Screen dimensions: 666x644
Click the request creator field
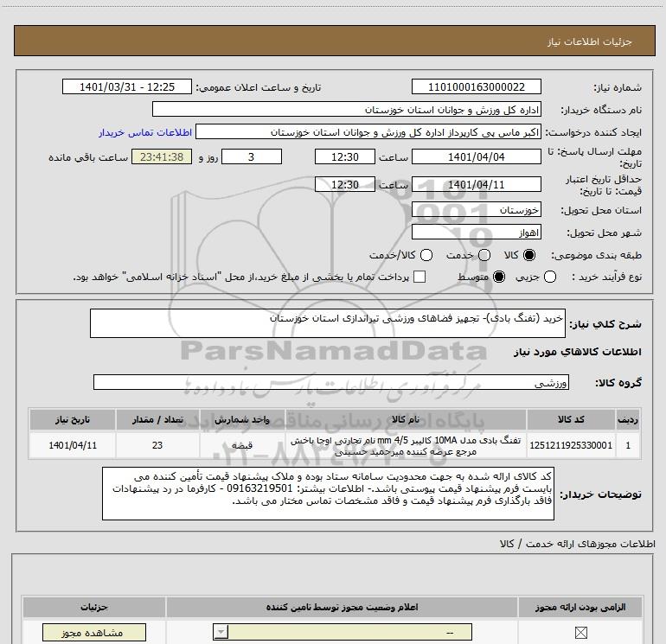368,132
